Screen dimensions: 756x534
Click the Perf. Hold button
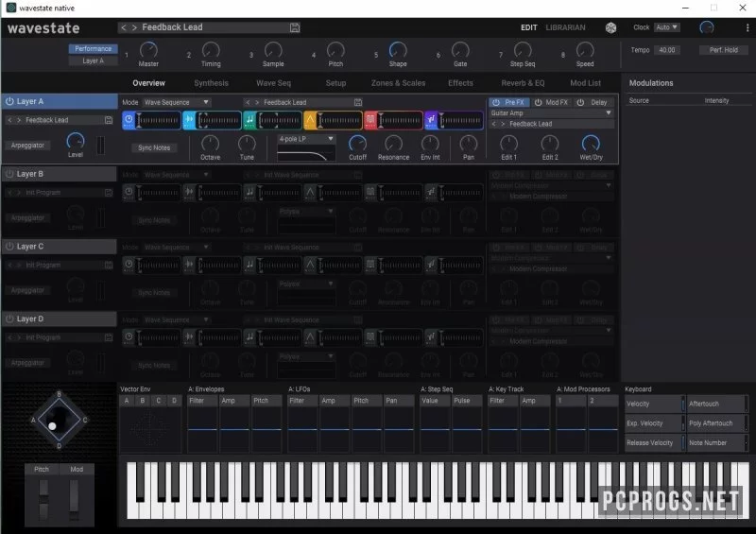coord(723,50)
